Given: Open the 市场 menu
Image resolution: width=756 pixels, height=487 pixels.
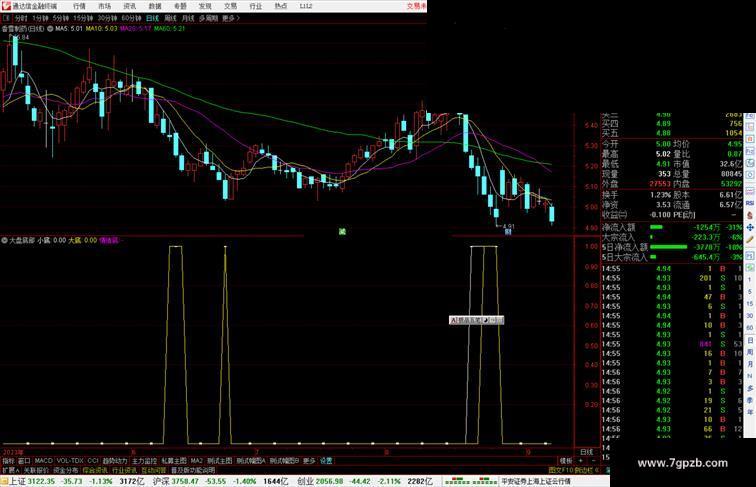Looking at the screenshot, I should coord(104,6).
